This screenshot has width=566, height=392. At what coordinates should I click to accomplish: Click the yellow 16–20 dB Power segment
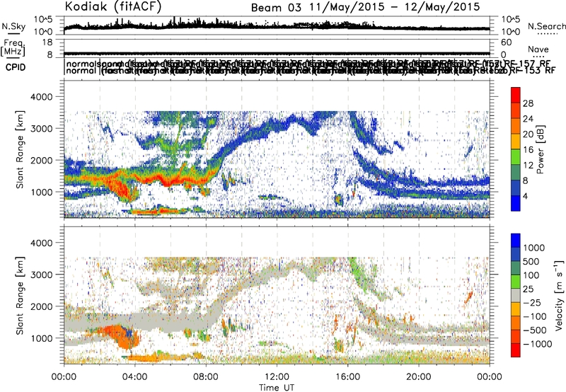[516, 141]
